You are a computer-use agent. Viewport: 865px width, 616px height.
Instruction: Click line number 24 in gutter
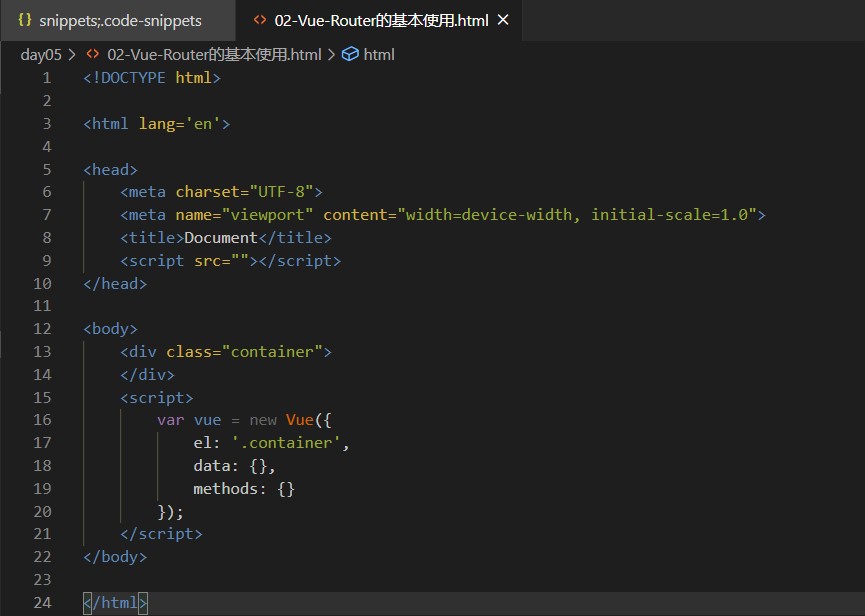click(x=42, y=603)
